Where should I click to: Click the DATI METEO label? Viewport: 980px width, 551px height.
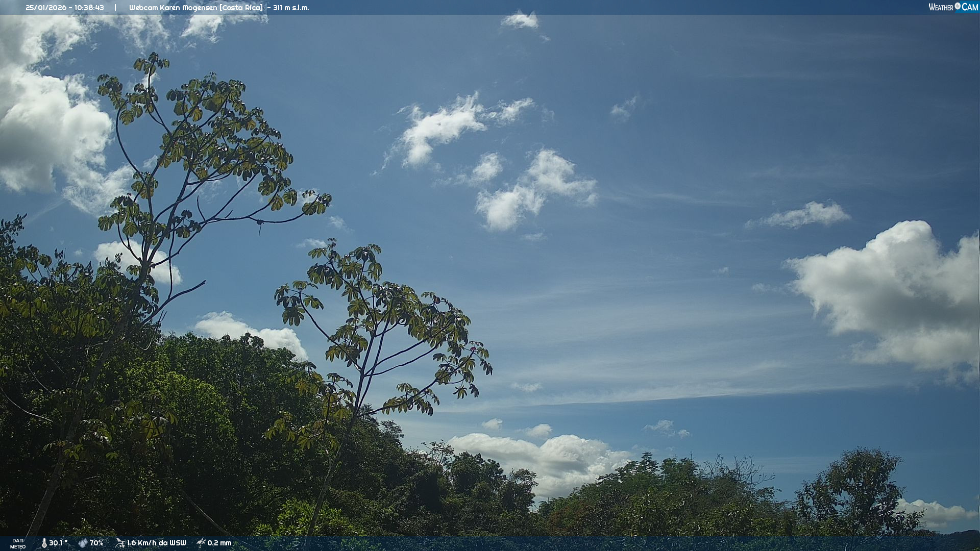[x=18, y=543]
